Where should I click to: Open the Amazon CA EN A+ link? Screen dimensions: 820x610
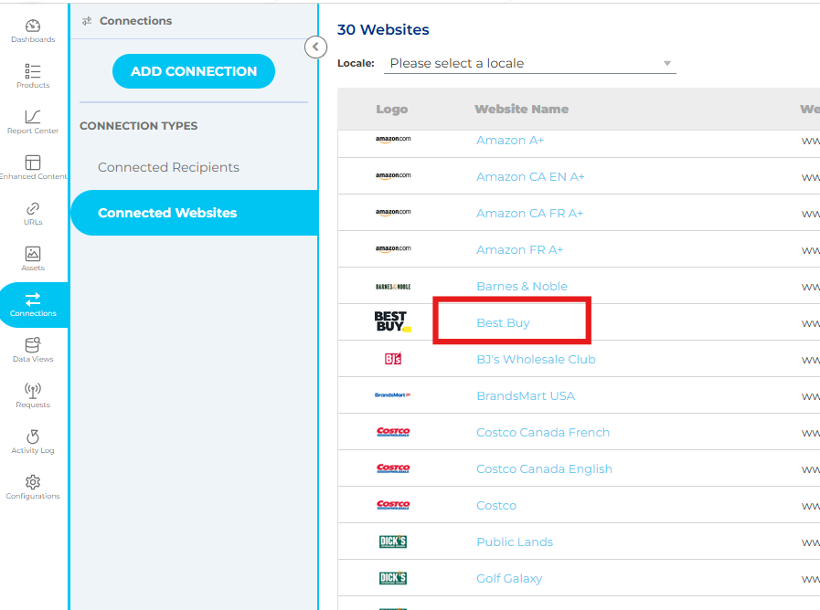530,177
